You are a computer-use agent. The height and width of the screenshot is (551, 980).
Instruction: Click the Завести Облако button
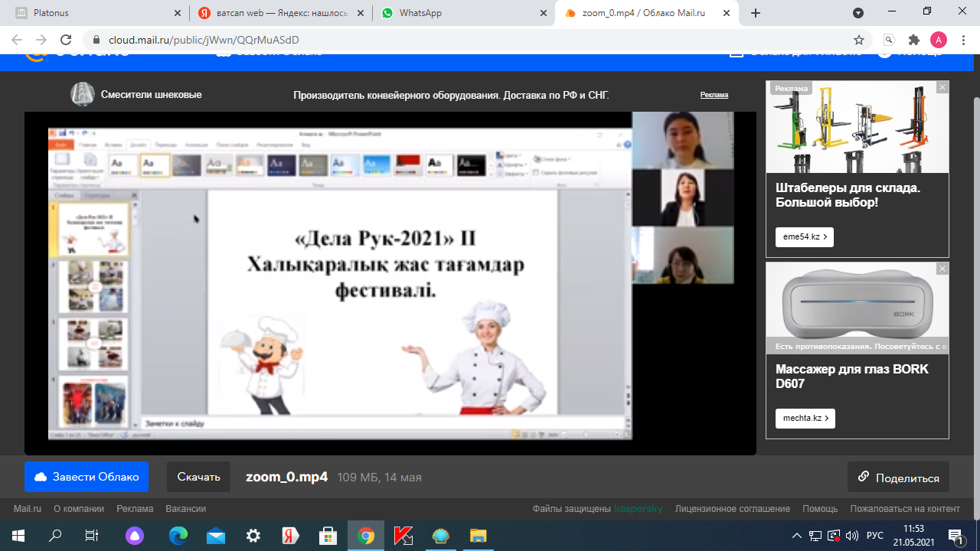87,477
